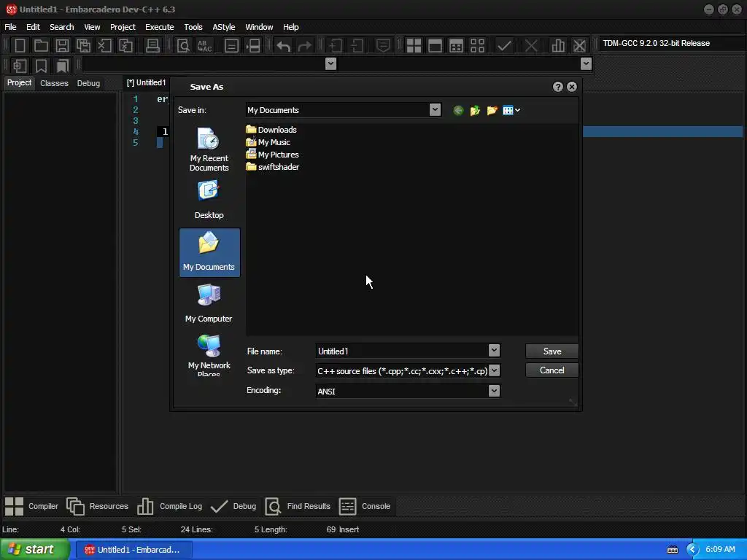Click the Find magnifier toolbar icon
The height and width of the screenshot is (560, 747).
point(183,46)
